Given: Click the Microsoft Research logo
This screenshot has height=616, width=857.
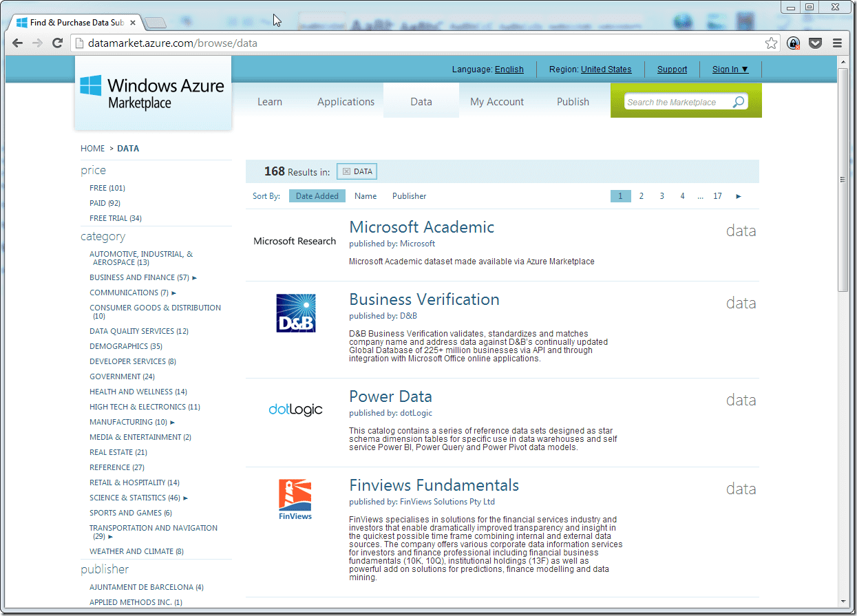Looking at the screenshot, I should click(295, 241).
